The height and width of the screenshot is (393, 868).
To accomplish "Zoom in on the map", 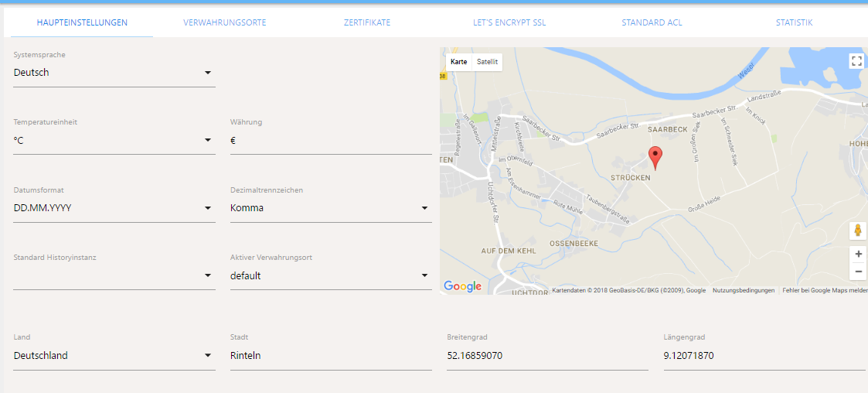I will (x=858, y=255).
